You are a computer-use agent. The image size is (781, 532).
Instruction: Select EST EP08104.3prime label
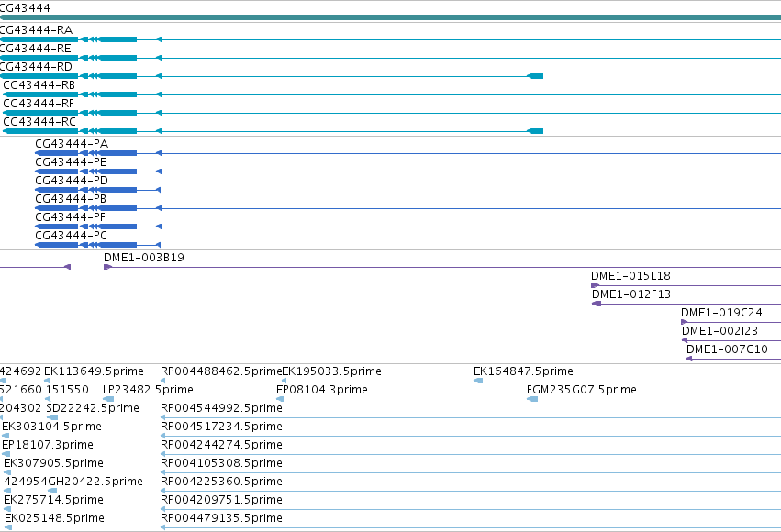(x=322, y=390)
